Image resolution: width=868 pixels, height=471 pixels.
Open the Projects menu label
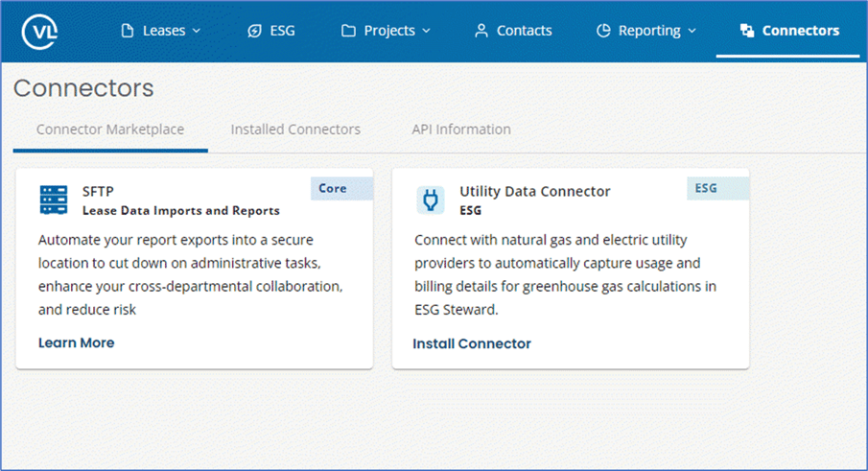coord(389,31)
